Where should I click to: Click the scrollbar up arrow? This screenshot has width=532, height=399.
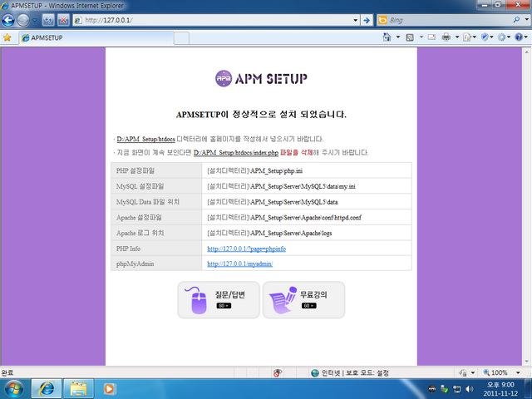tap(526, 52)
